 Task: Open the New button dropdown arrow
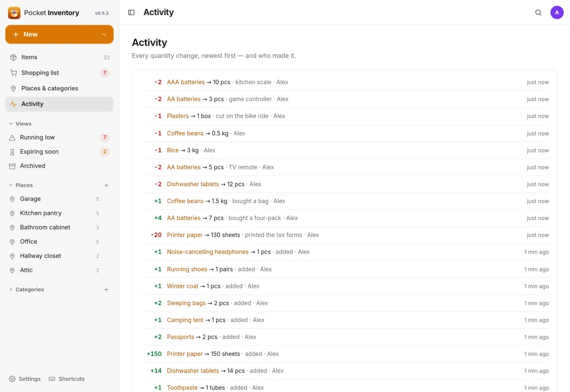[x=104, y=35]
